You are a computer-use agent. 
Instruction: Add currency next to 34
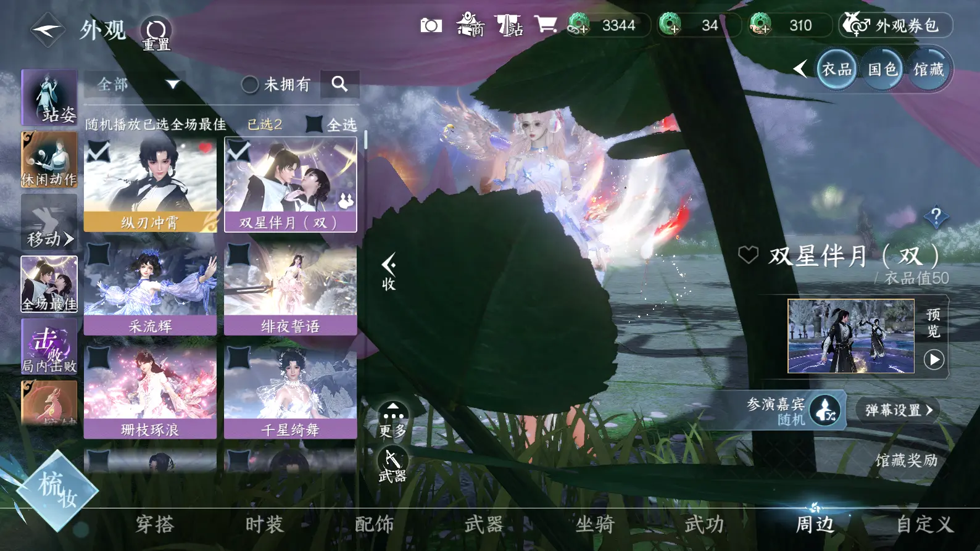(670, 25)
